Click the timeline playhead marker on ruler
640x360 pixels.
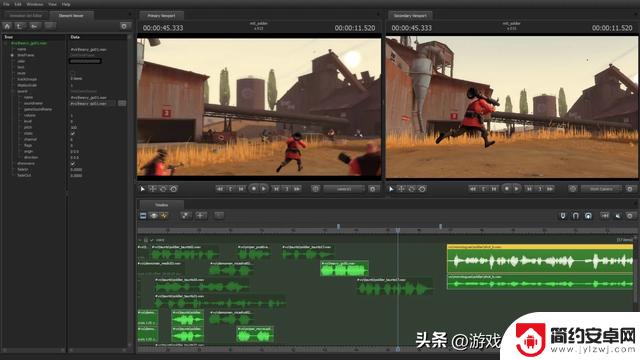pyautogui.click(x=398, y=231)
